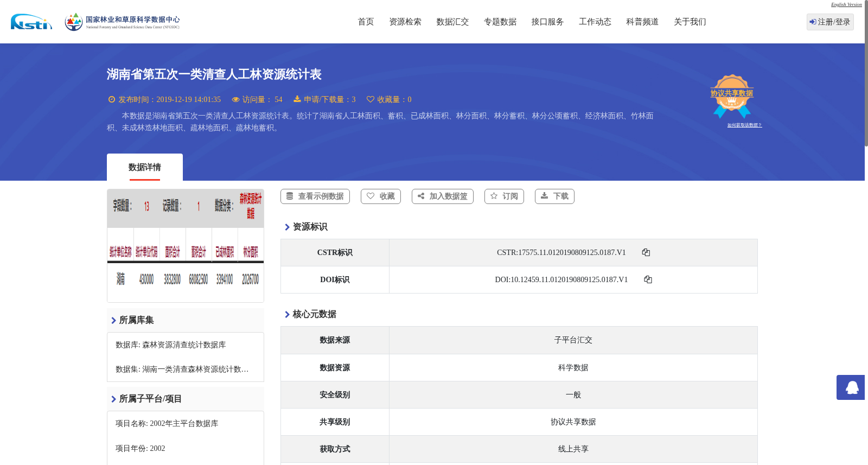Click the 数据资源 row label

pyautogui.click(x=335, y=368)
